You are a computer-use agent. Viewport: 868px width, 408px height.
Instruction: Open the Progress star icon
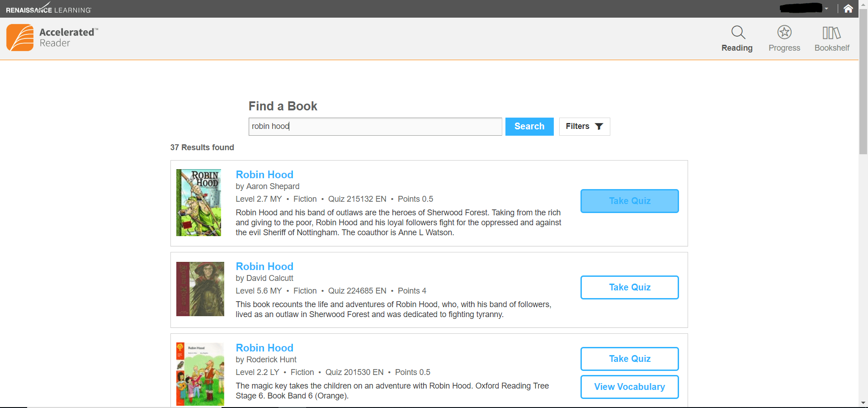784,32
